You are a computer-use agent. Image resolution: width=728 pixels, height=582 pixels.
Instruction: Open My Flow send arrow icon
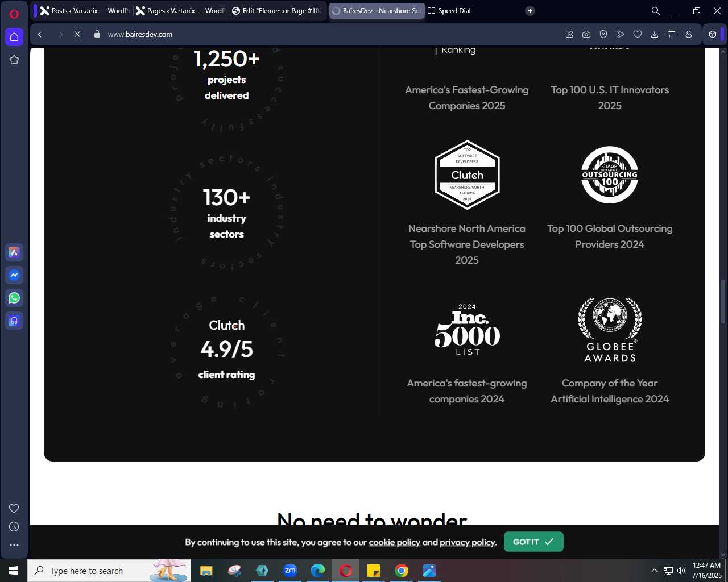tap(621, 34)
